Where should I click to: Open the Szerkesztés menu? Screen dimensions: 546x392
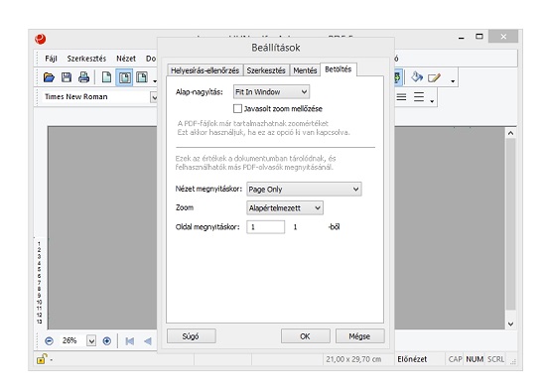[86, 59]
